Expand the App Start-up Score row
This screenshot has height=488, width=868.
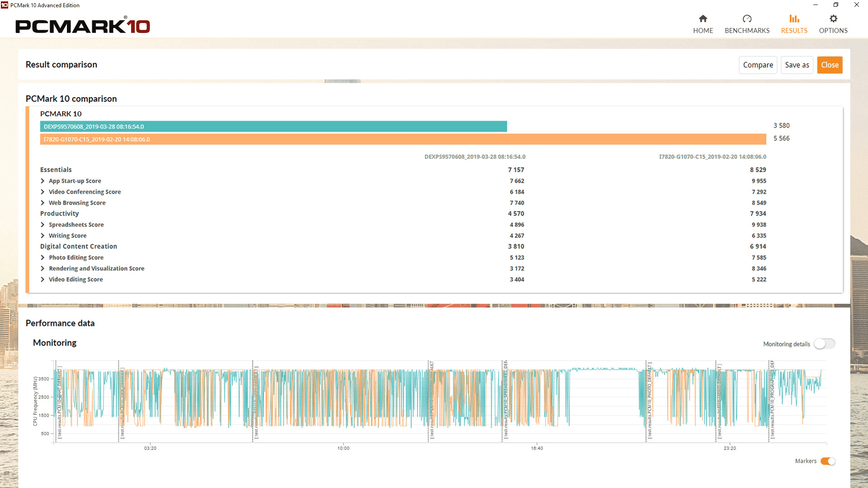(x=42, y=181)
